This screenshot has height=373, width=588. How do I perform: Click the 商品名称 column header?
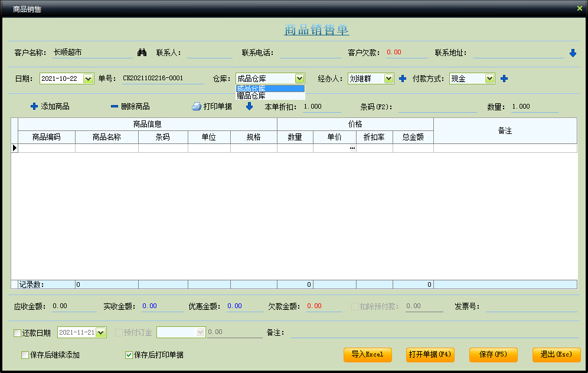[107, 137]
